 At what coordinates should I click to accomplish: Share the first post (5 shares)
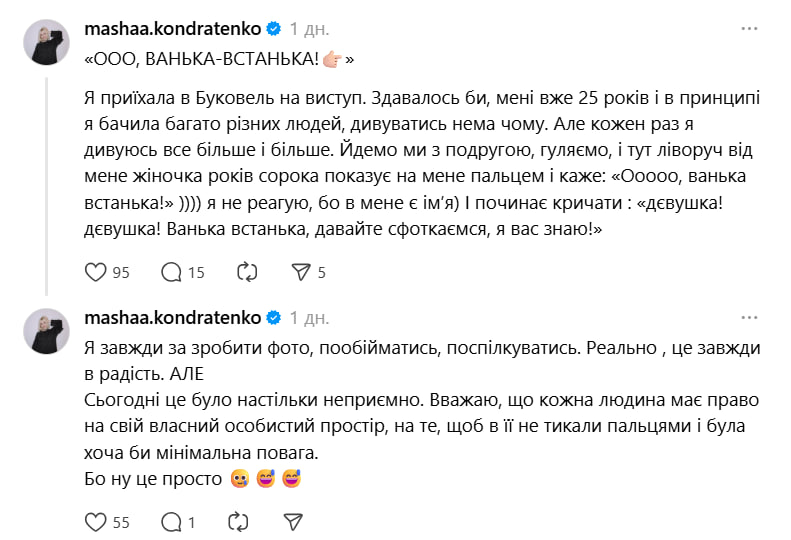point(300,272)
